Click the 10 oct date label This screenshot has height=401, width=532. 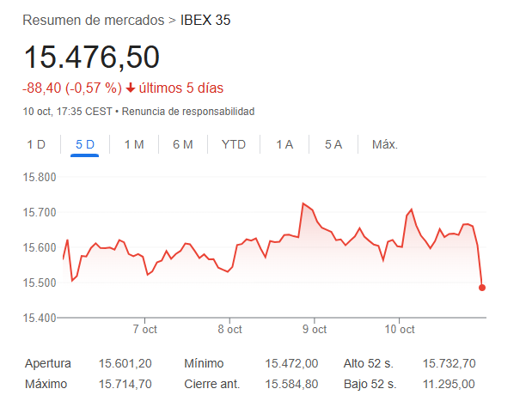click(400, 330)
